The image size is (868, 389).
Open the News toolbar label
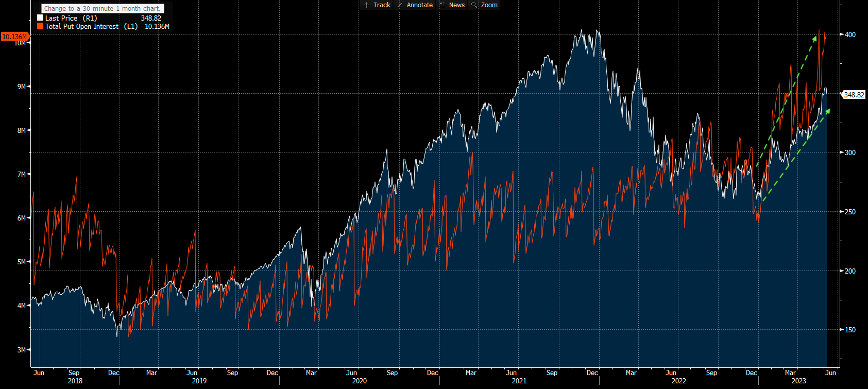coord(456,5)
